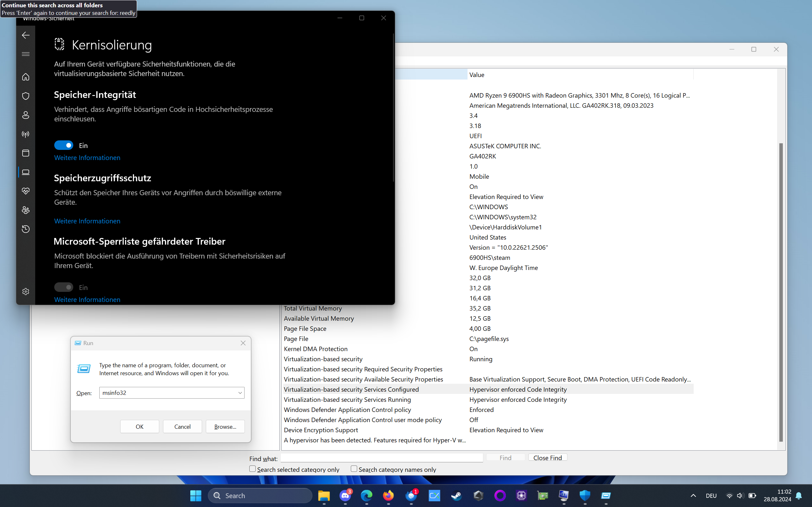Expand the Run dialog Open dropdown

tap(240, 393)
